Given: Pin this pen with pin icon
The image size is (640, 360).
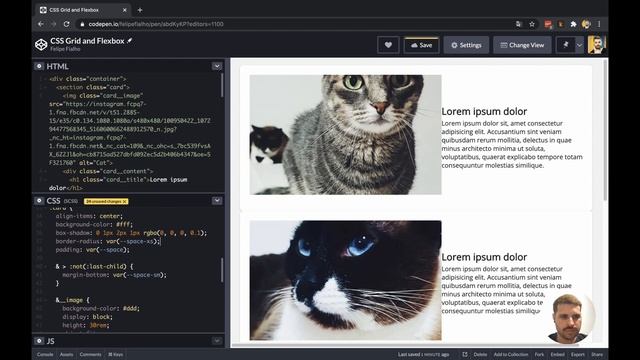Looking at the screenshot, I should pyautogui.click(x=566, y=45).
